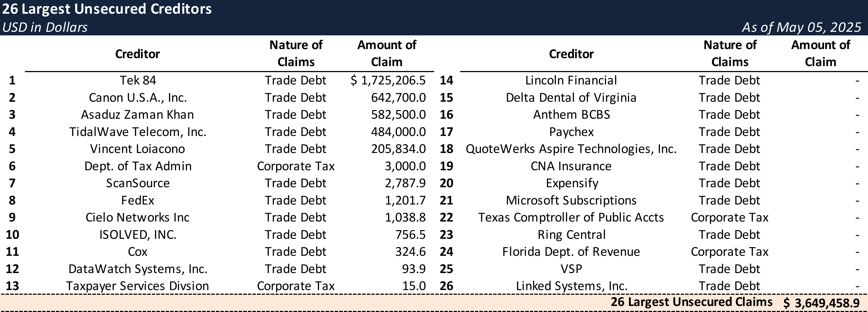Viewport: 868px width, 312px height.
Task: Select 'QuoteWerks Aspire Technologies, Inc.' cell
Action: point(571,149)
